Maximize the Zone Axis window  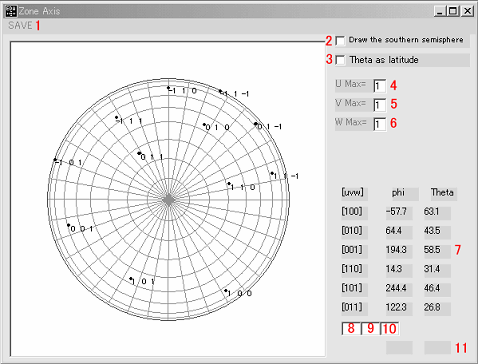(x=453, y=11)
